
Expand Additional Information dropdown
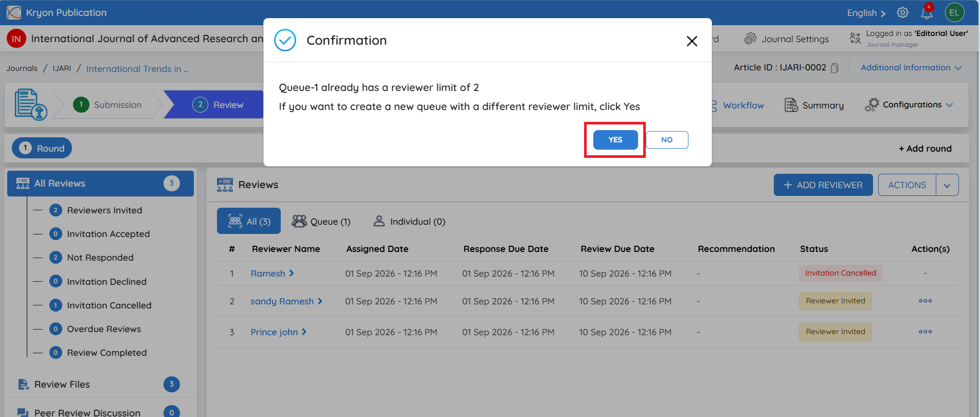click(x=911, y=68)
